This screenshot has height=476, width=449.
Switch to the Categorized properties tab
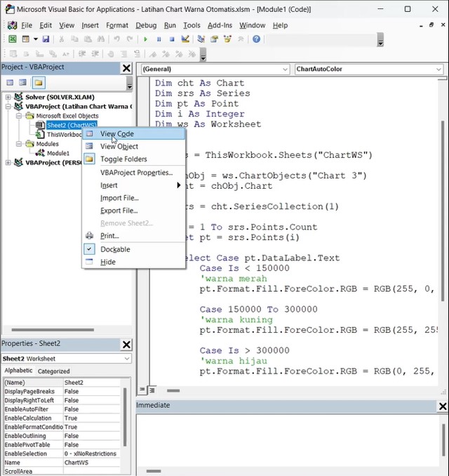point(53,371)
